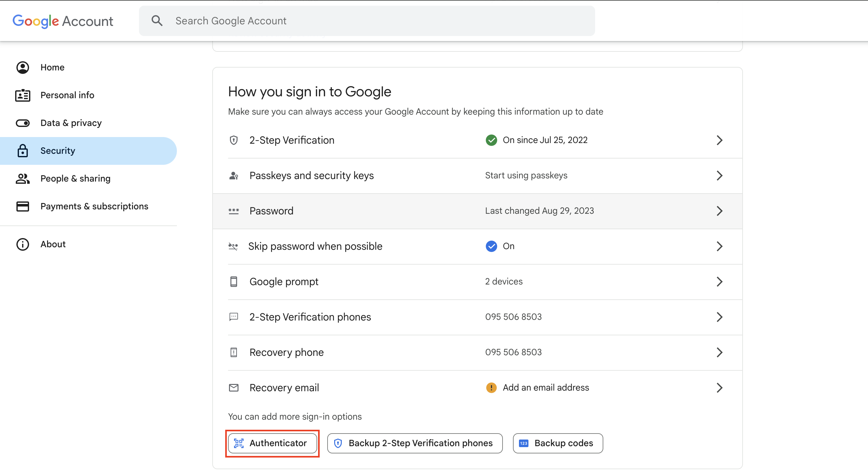
Task: Click the Google prompt phone icon
Action: pos(233,282)
